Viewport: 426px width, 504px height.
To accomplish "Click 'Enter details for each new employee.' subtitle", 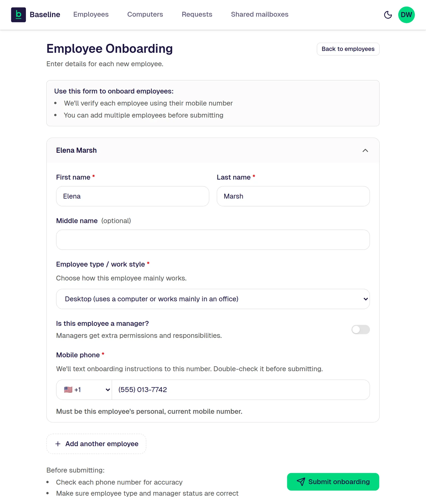I will [x=105, y=64].
